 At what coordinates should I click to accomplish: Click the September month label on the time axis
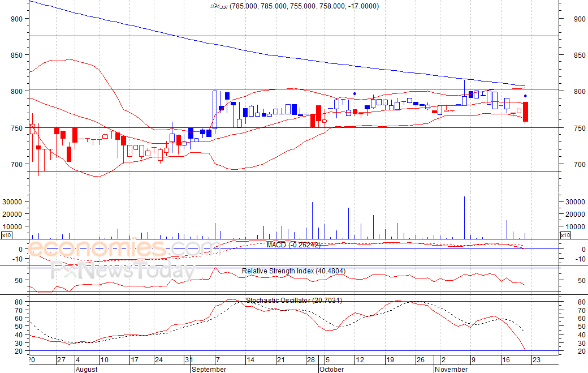point(209,369)
